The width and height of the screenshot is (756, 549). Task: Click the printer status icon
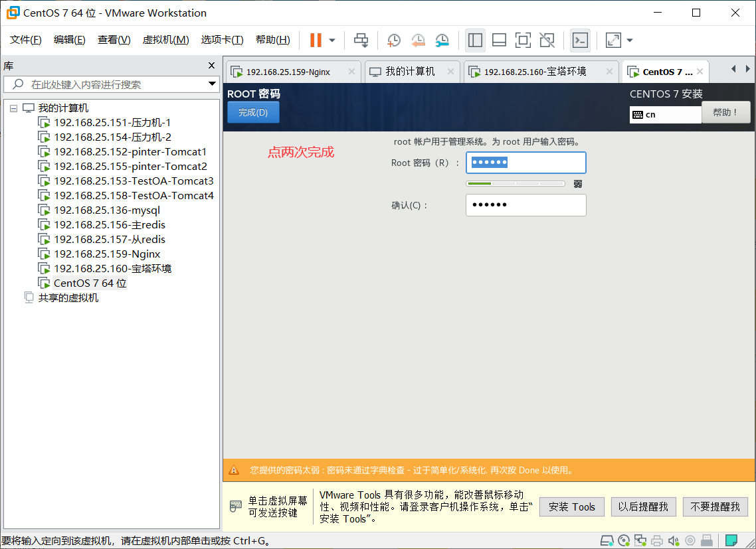(656, 541)
